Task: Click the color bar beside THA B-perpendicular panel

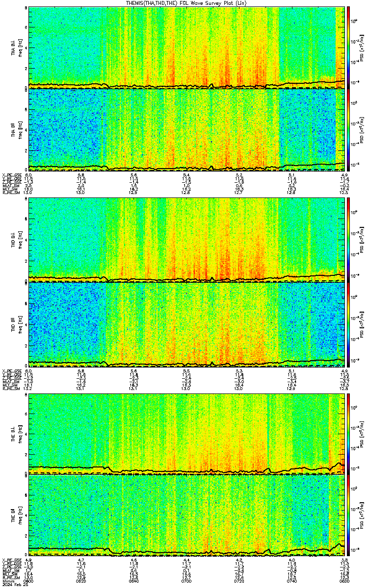Action: pos(348,48)
